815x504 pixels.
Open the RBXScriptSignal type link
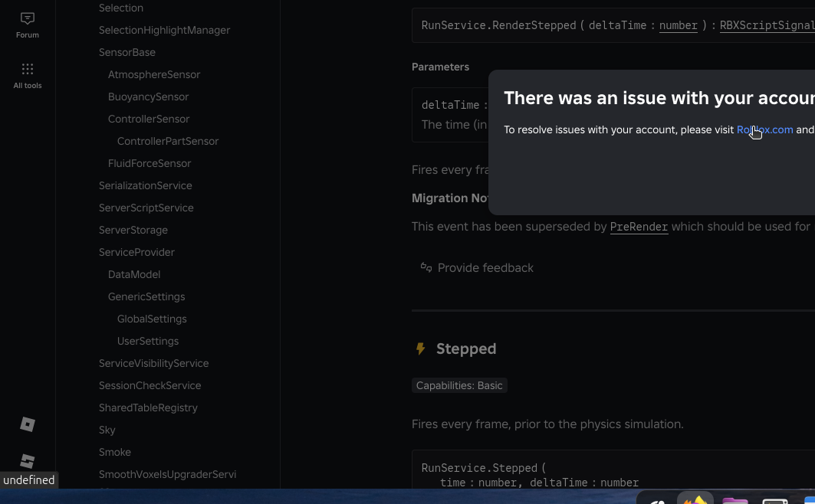coord(767,25)
